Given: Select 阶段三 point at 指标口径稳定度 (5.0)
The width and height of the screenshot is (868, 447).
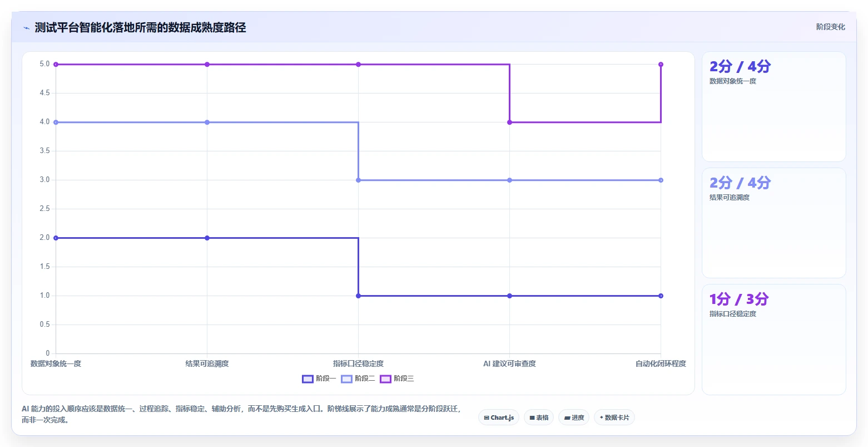Looking at the screenshot, I should (x=358, y=65).
